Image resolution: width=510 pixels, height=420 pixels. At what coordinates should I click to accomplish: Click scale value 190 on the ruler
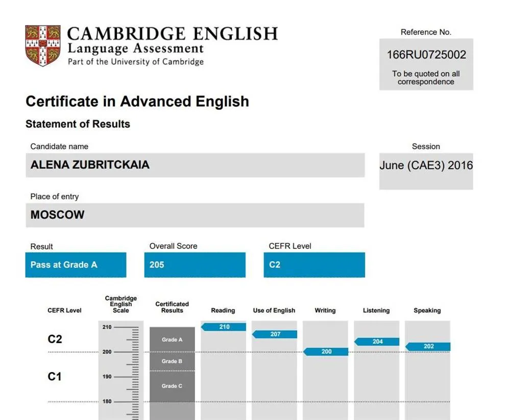107,377
